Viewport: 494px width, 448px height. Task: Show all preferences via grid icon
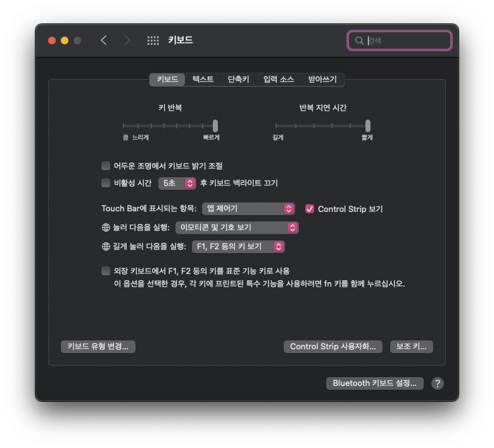(x=153, y=40)
